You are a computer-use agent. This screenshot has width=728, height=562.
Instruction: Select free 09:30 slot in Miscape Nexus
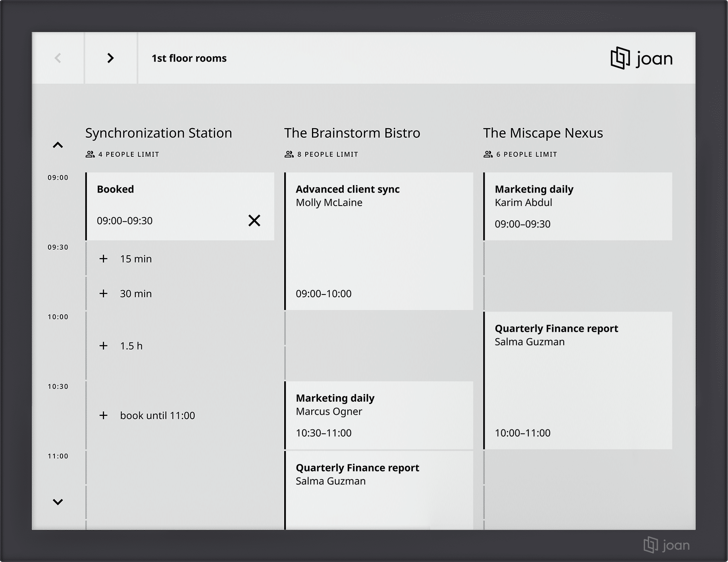click(x=578, y=259)
